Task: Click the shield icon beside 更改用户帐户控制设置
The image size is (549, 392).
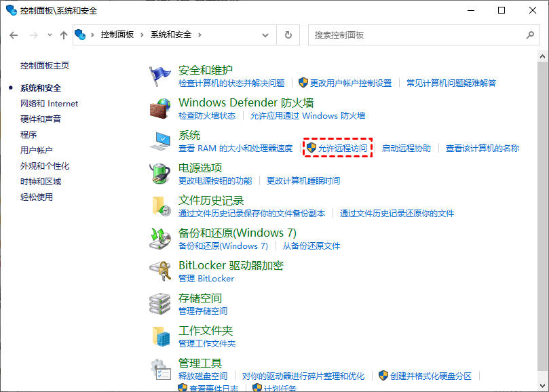Action: click(303, 83)
